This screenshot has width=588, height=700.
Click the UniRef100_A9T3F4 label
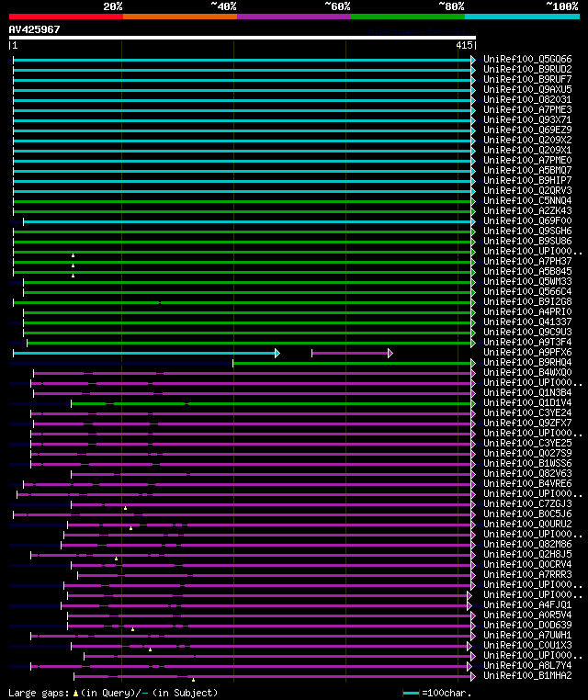point(527,342)
